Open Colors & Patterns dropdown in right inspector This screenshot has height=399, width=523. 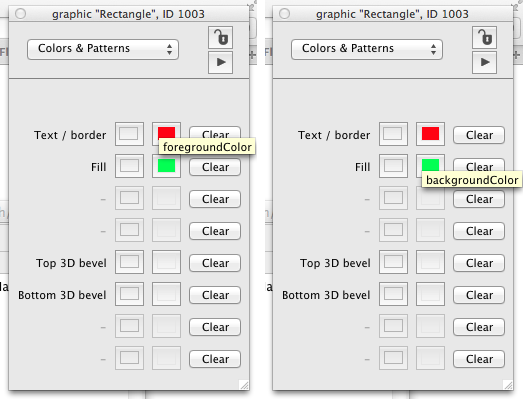tap(367, 49)
